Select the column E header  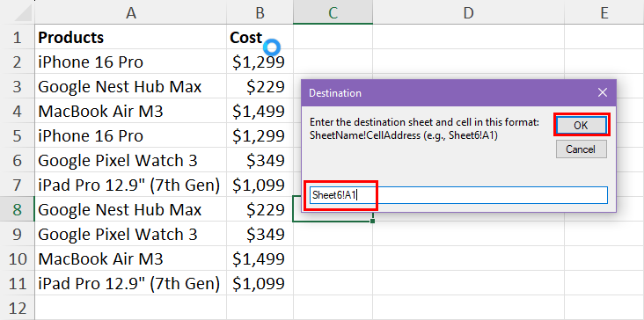604,12
